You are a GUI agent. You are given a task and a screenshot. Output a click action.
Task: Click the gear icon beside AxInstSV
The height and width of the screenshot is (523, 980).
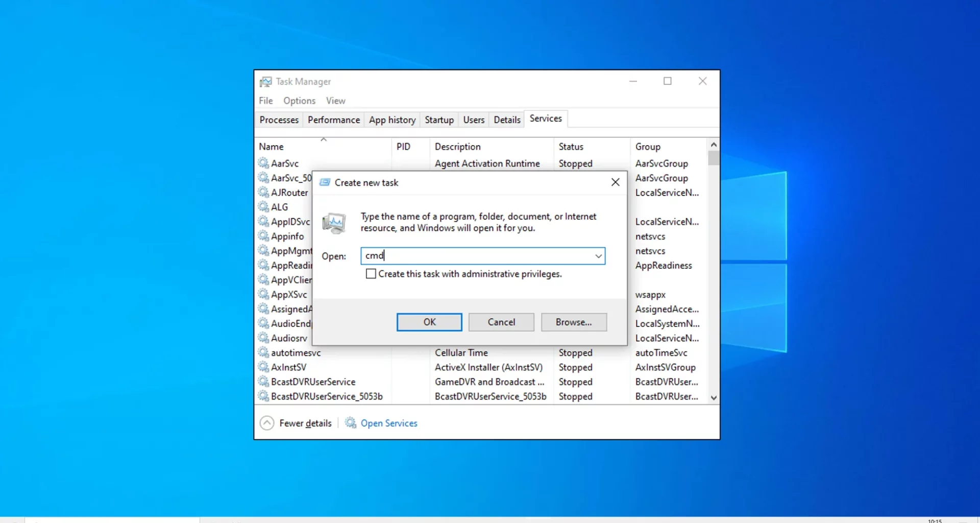(263, 367)
